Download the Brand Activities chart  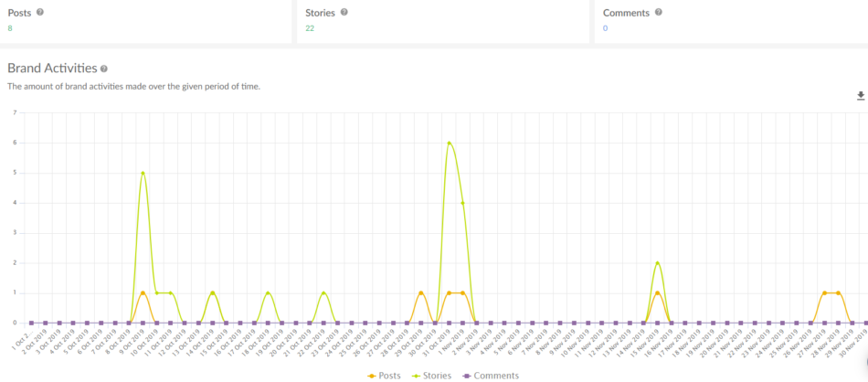860,96
